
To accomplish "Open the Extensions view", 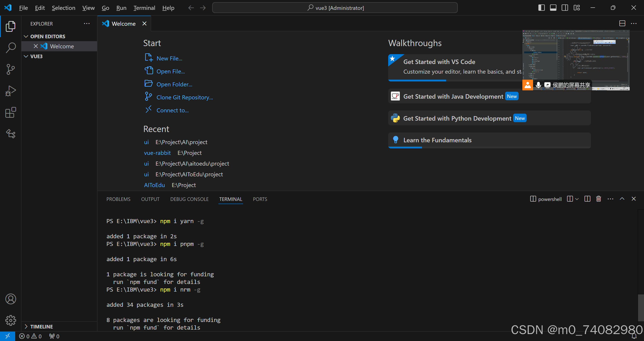I will tap(11, 113).
